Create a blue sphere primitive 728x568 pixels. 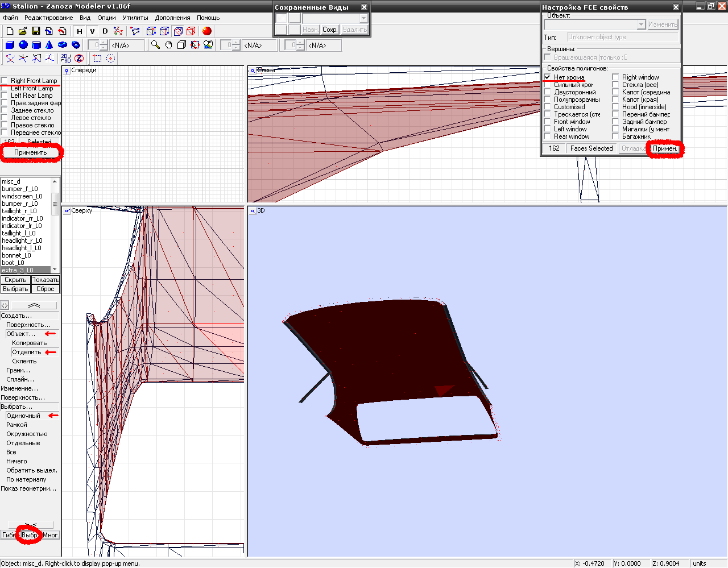(x=23, y=45)
